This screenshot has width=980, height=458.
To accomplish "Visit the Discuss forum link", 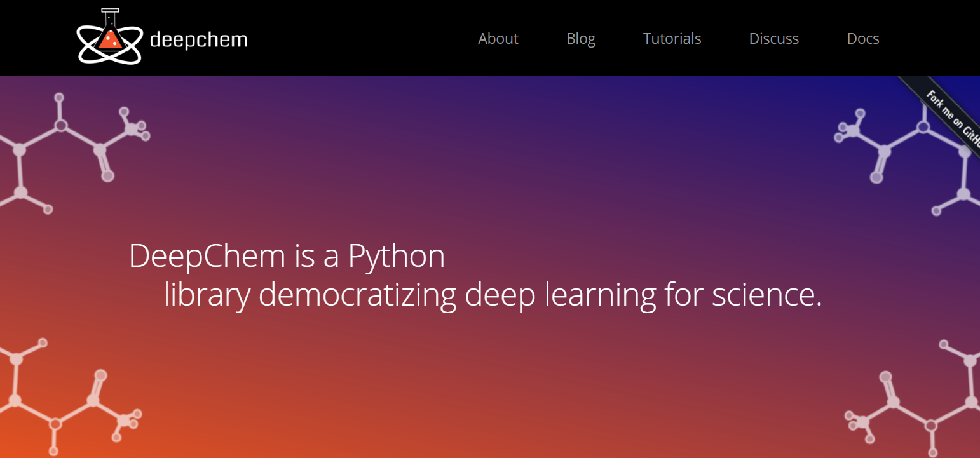I will pyautogui.click(x=774, y=39).
